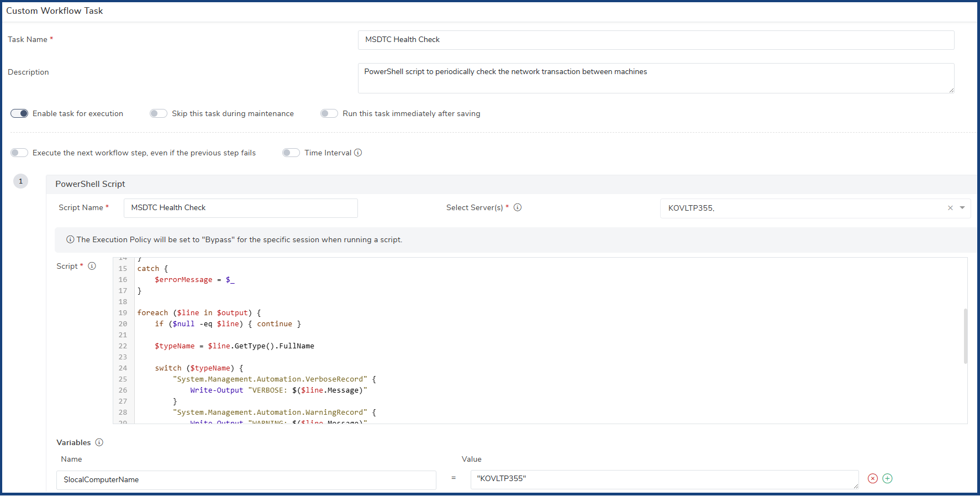Click script line 20 'if ($null -eq $line)'
This screenshot has width=980, height=496.
(228, 324)
